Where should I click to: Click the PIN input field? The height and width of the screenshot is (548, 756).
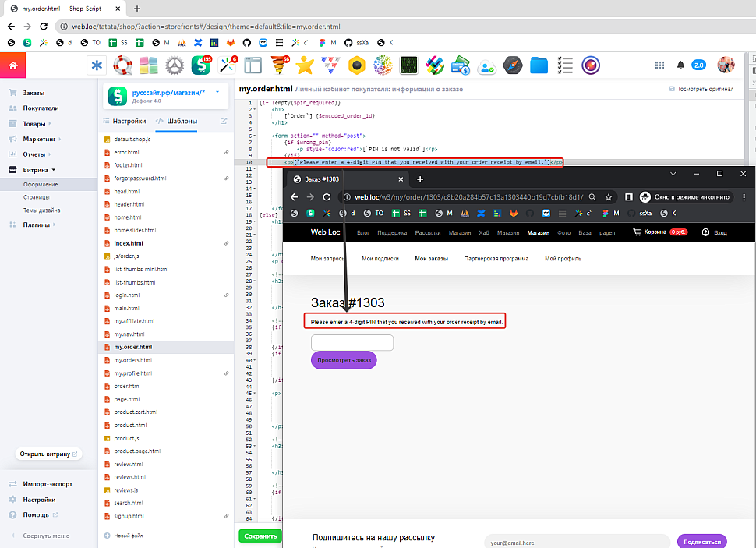pos(352,342)
